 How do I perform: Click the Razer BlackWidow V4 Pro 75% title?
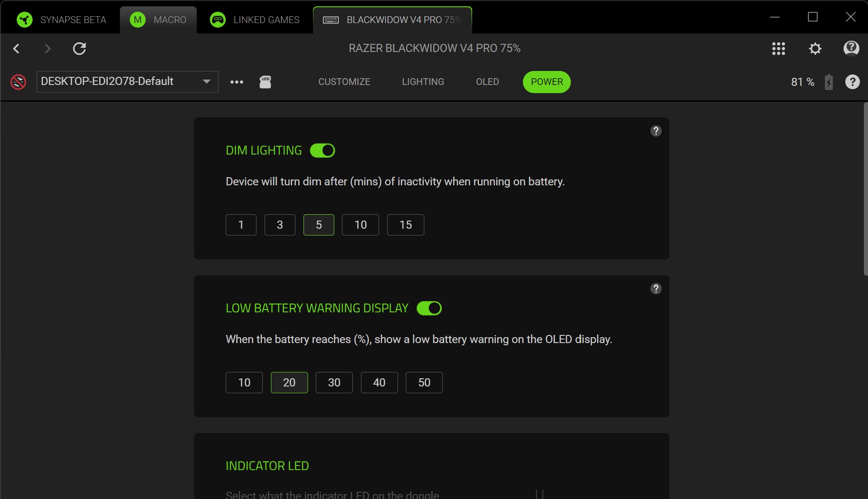(435, 48)
